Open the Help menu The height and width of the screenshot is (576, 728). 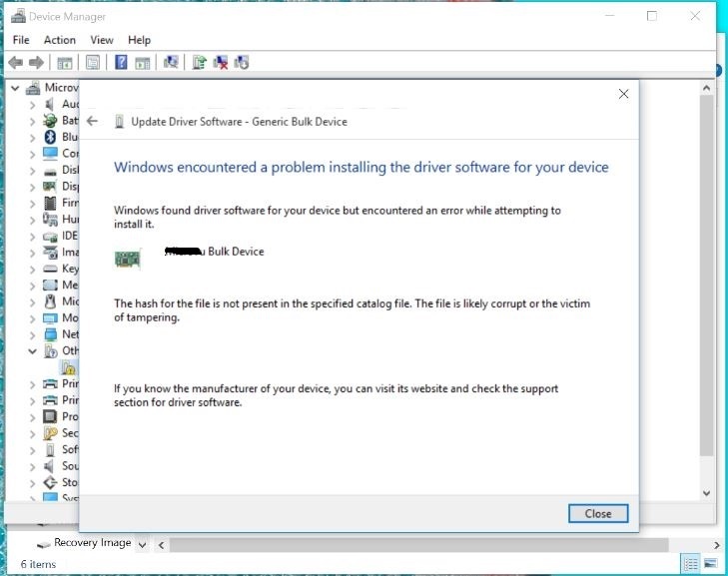pyautogui.click(x=139, y=40)
